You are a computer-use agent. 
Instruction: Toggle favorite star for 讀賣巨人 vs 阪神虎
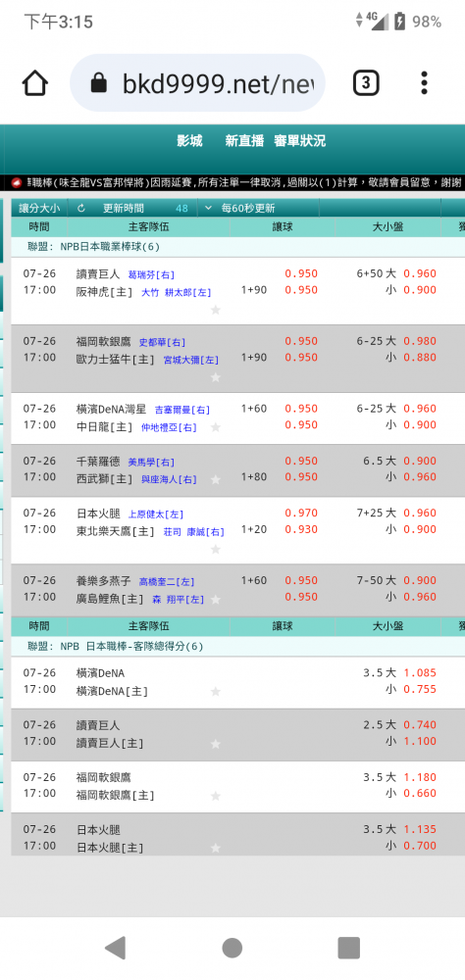point(215,310)
